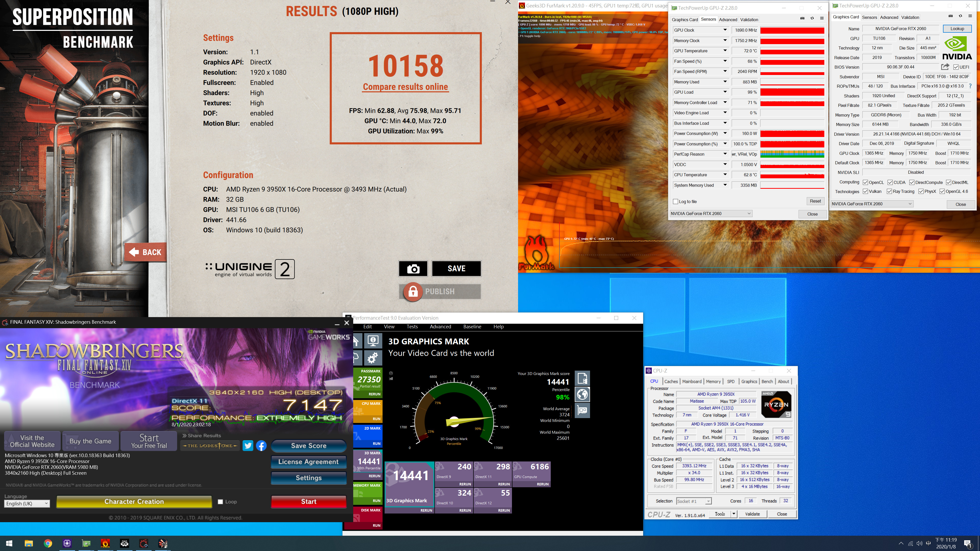Screen dimensions: 980x551
Task: Click the Bus Interface question mark icon
Action: (971, 86)
